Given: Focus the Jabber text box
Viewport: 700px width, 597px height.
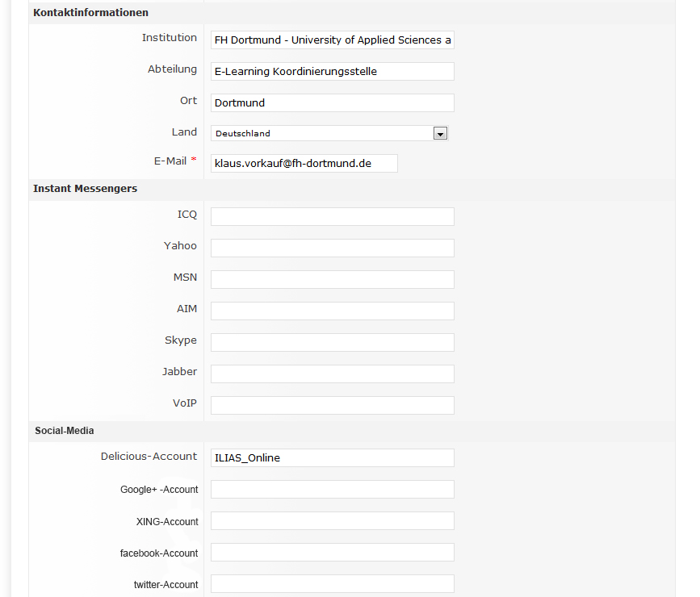Looking at the screenshot, I should [x=332, y=374].
